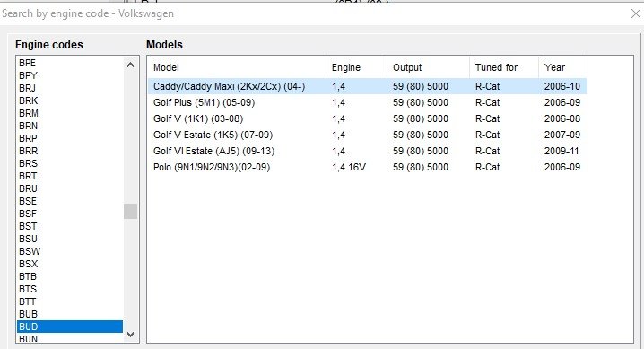Screen dimensions: 644x349
Task: Select engine code BSU
Action: (x=70, y=239)
